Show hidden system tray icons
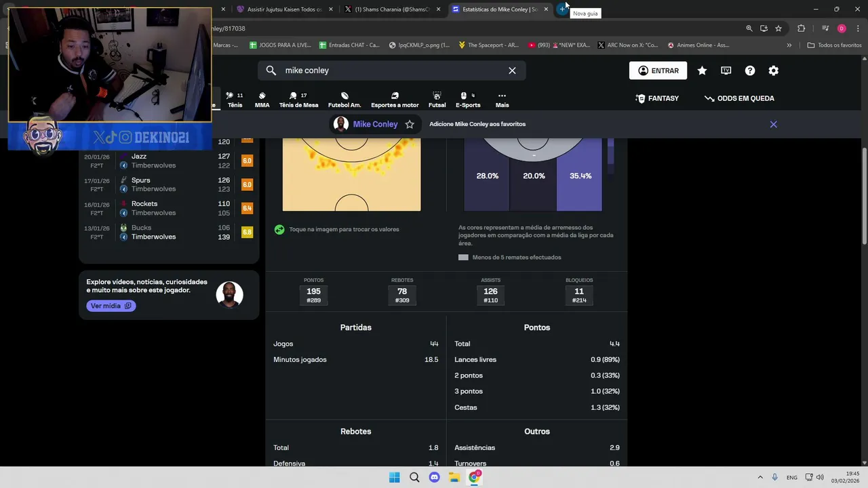Image resolution: width=868 pixels, height=488 pixels. 759,477
